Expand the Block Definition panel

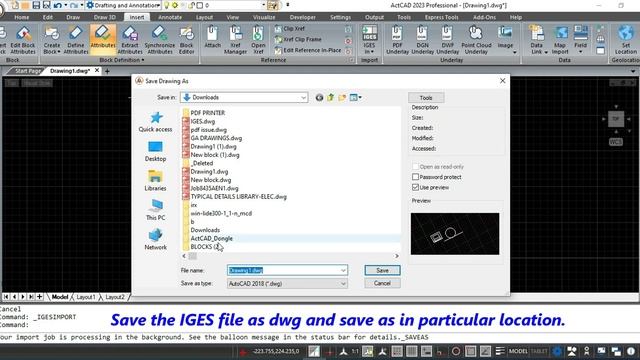click(121, 60)
